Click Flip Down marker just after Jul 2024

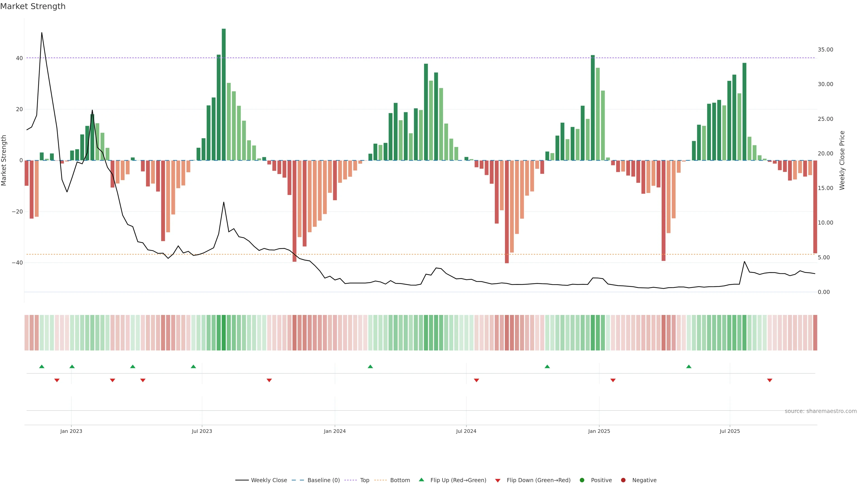(476, 380)
